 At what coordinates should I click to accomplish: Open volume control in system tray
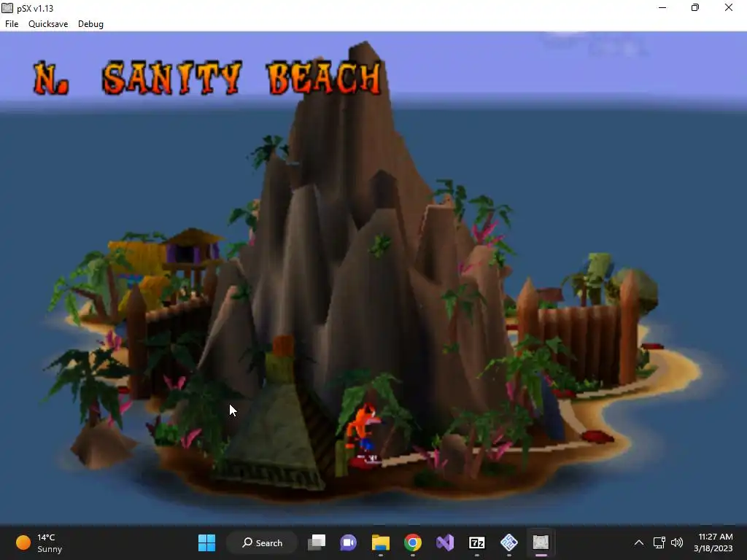pyautogui.click(x=677, y=542)
